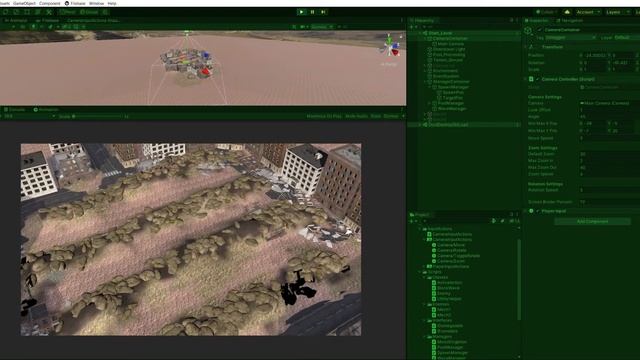Select WaveManager in the Hierarchy

[x=452, y=109]
